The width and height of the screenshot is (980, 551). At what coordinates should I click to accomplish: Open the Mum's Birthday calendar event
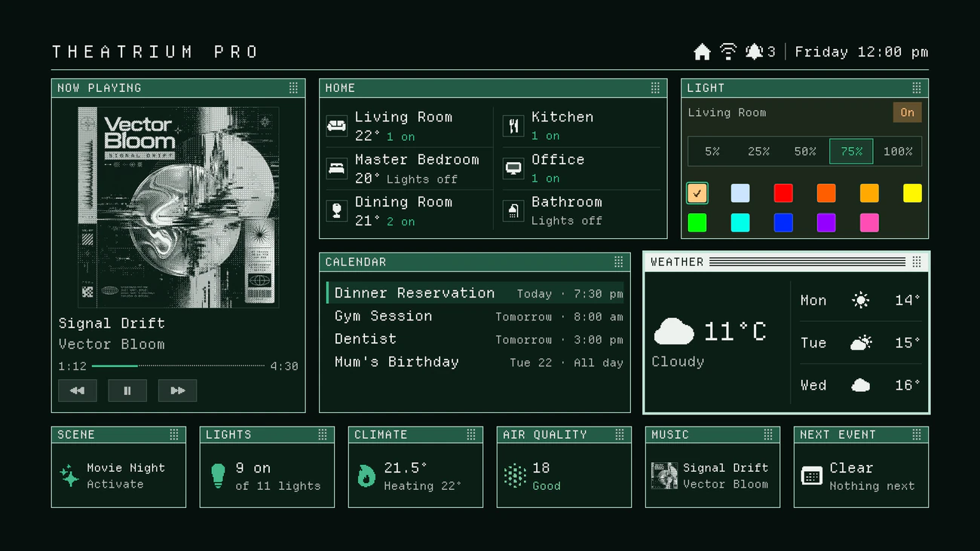475,363
